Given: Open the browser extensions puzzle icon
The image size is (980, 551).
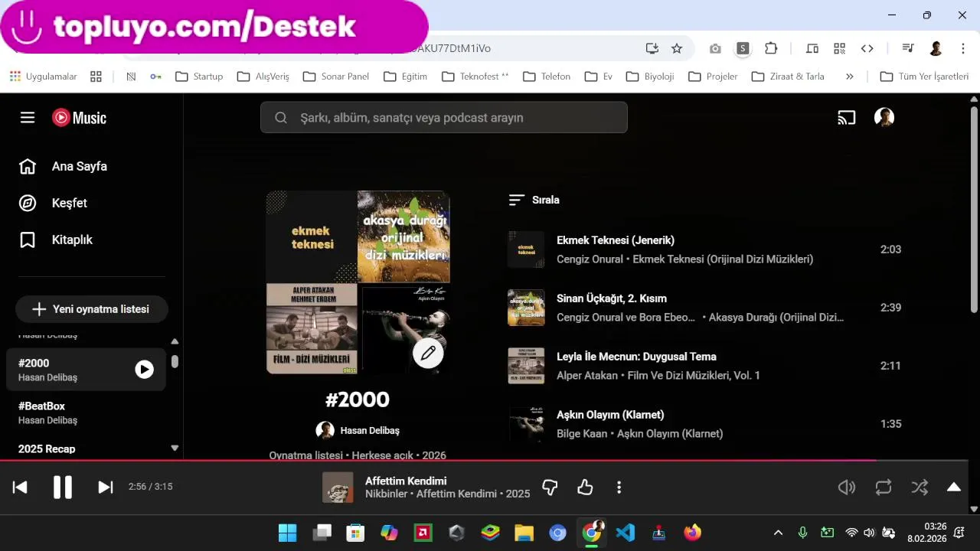Looking at the screenshot, I should click(771, 48).
